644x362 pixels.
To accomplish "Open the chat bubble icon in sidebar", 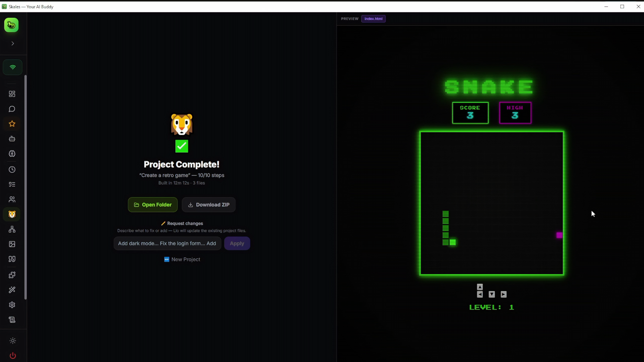I will (x=12, y=109).
